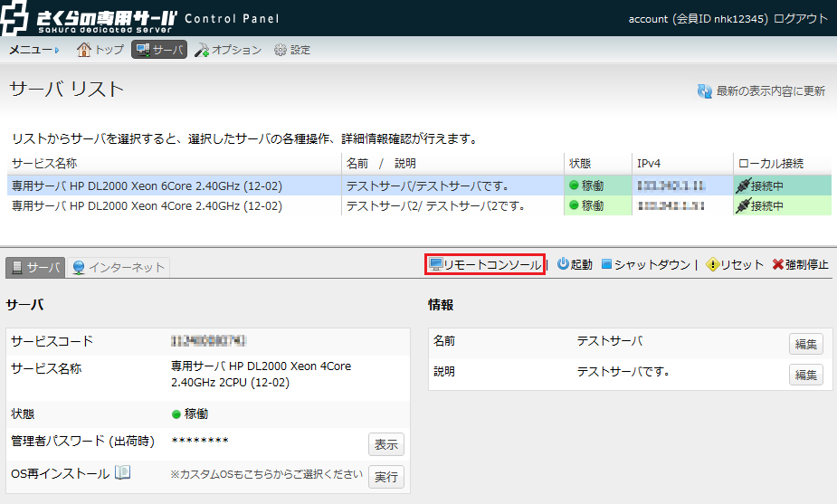The image size is (837, 504).
Task: Click 編集 button for 名前
Action: point(805,344)
